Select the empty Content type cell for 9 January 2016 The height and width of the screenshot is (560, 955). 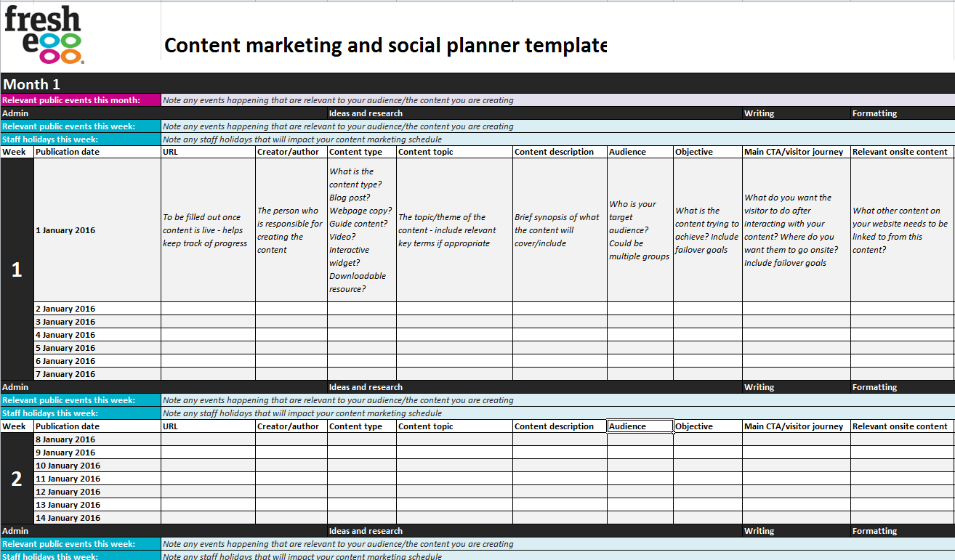(x=362, y=453)
